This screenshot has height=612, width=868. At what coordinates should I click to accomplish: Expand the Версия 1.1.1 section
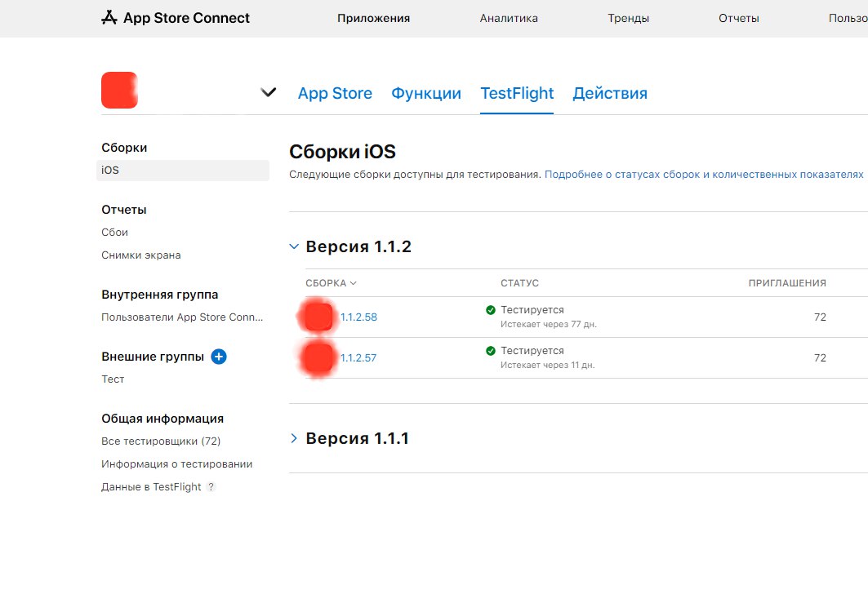[294, 438]
